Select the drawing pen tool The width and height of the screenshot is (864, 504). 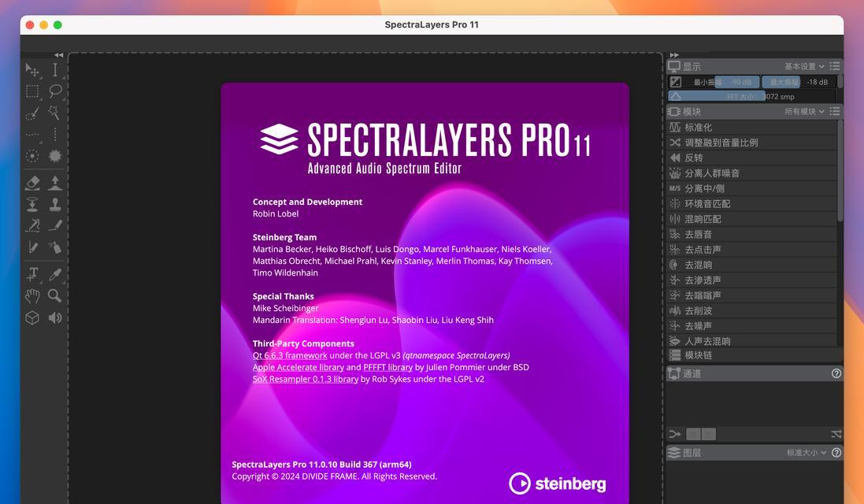click(54, 225)
